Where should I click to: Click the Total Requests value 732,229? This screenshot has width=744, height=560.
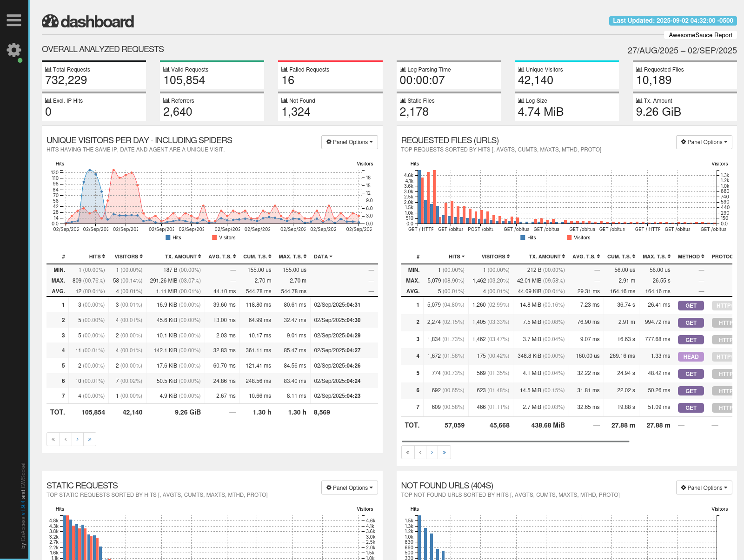[x=66, y=80]
